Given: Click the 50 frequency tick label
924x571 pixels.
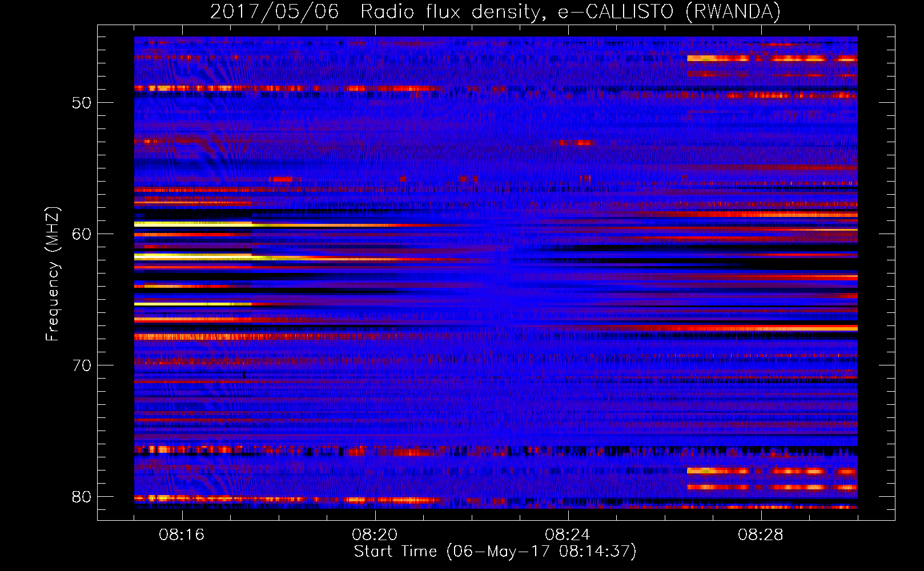Looking at the screenshot, I should pos(82,103).
